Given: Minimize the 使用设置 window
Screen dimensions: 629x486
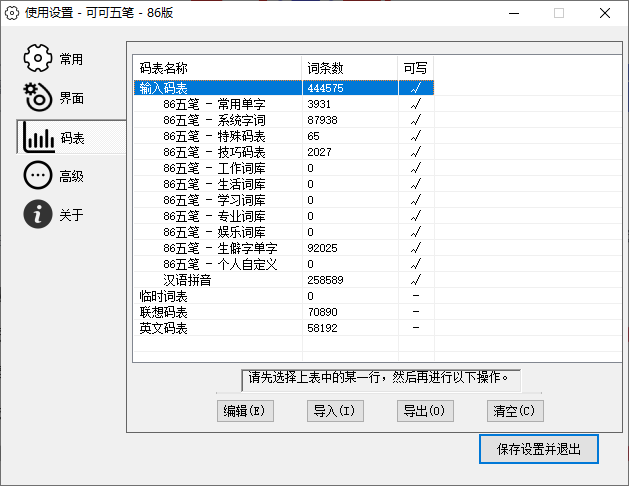Looking at the screenshot, I should pyautogui.click(x=514, y=13).
